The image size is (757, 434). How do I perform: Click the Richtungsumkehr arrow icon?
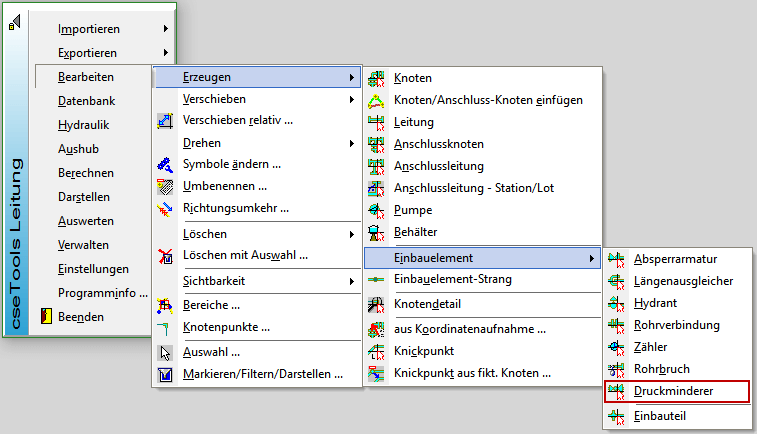coord(166,209)
